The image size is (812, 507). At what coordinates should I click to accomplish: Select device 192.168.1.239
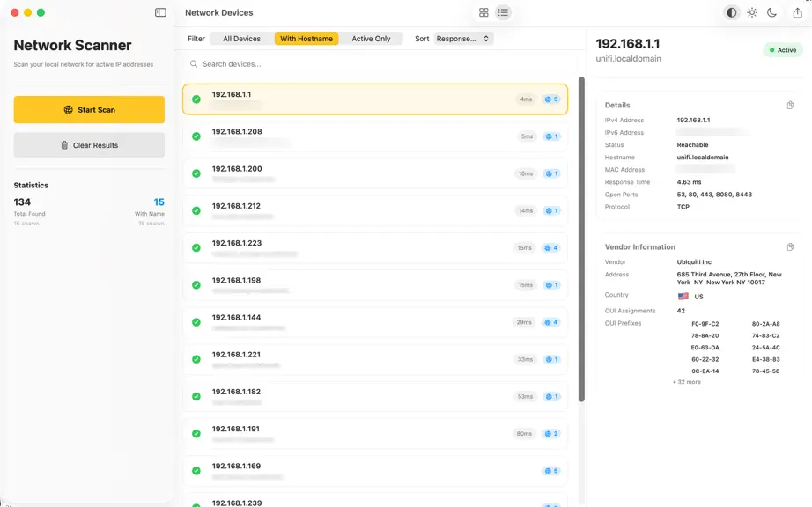coord(375,501)
